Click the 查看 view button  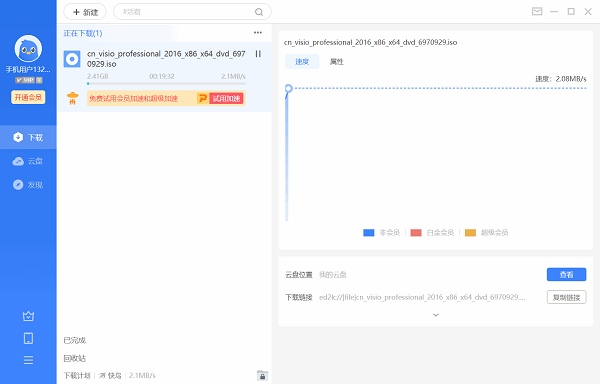[566, 275]
